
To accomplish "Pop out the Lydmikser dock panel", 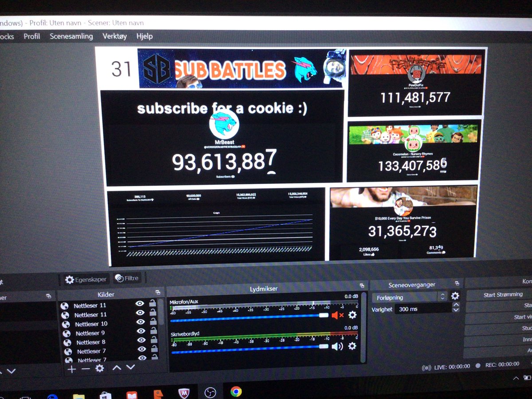I will point(362,286).
